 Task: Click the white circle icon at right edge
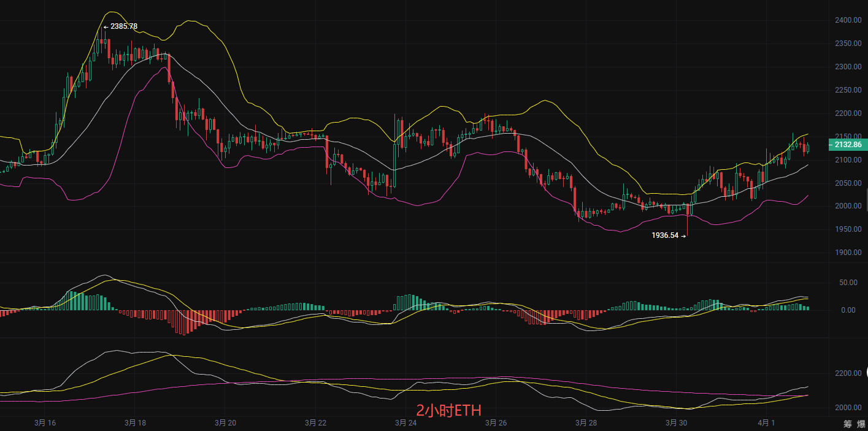coord(866,372)
